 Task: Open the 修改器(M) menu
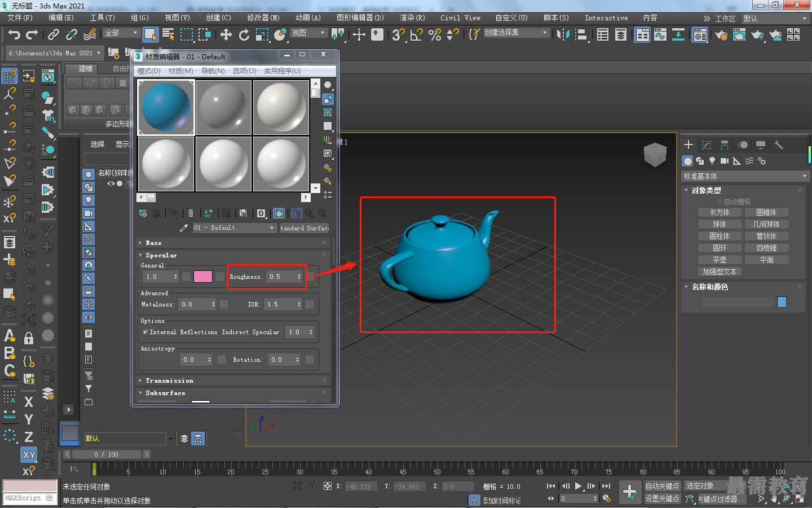(x=263, y=18)
